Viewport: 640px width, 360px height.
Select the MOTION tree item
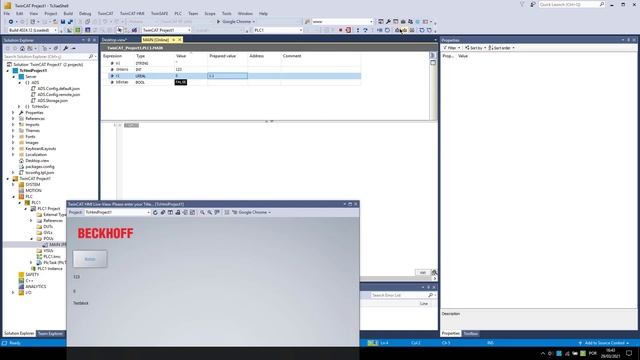point(33,191)
